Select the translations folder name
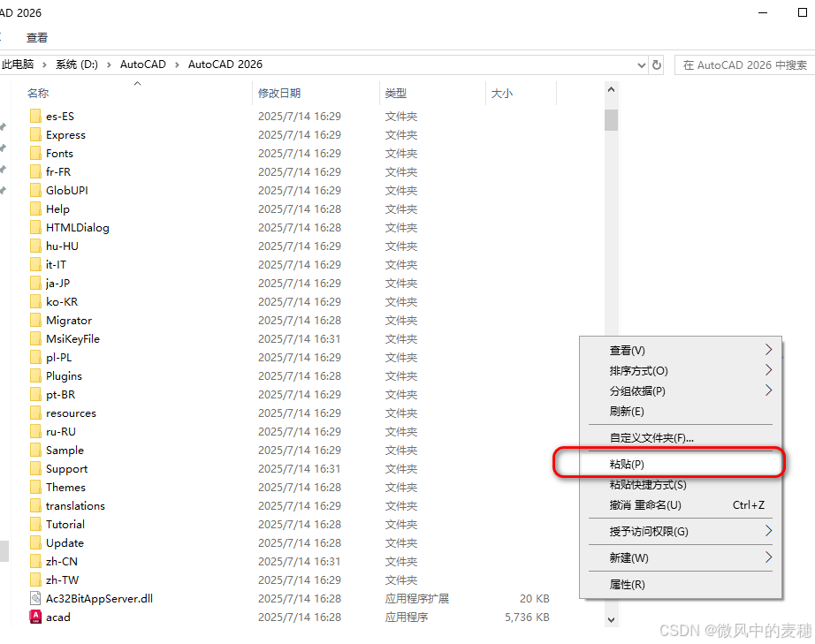The width and height of the screenshot is (815, 644). [75, 506]
